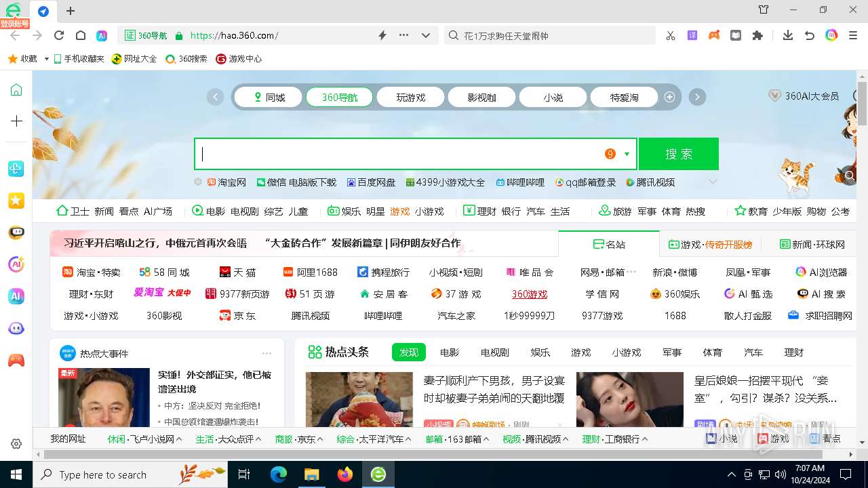This screenshot has height=488, width=868.
Task: Click the lightning speed-mode icon in address bar
Action: (382, 35)
